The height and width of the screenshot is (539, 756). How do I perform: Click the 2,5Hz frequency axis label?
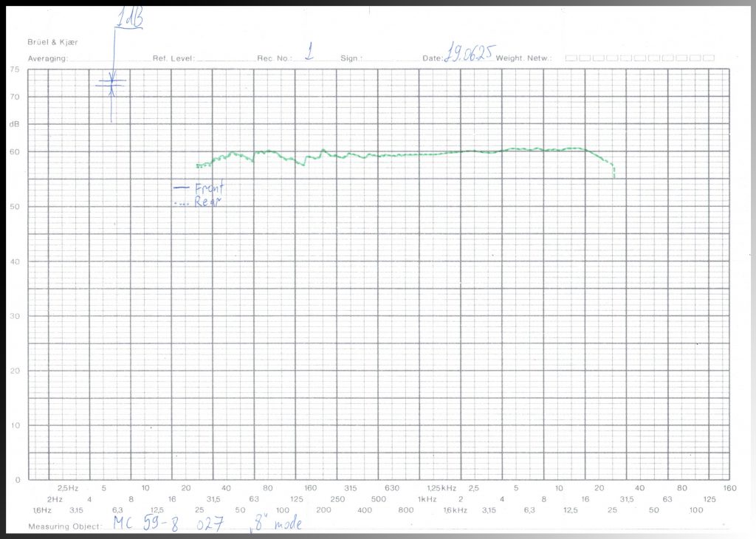click(x=68, y=488)
